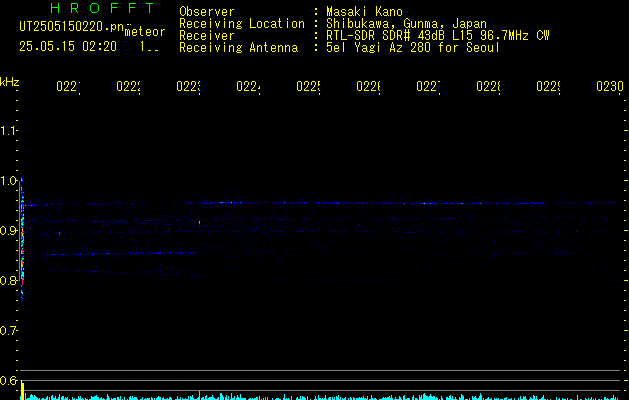Click the 0.9 kHz frequency tick label
The height and width of the screenshot is (400, 629).
point(8,231)
